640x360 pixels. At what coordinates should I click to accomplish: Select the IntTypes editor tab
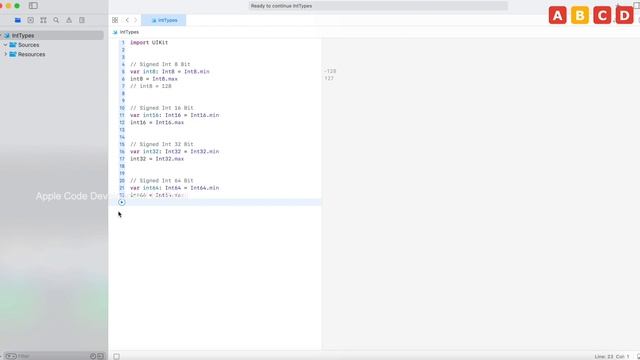(x=164, y=20)
